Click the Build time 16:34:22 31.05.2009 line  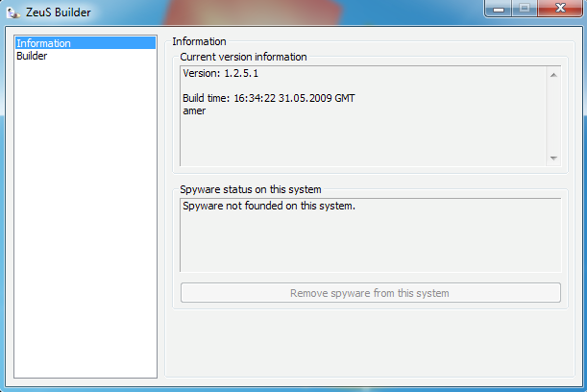268,98
